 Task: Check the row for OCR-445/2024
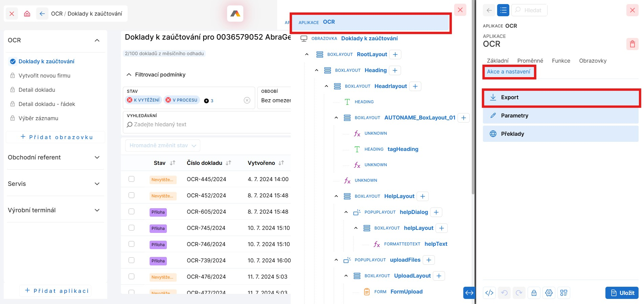(132, 179)
